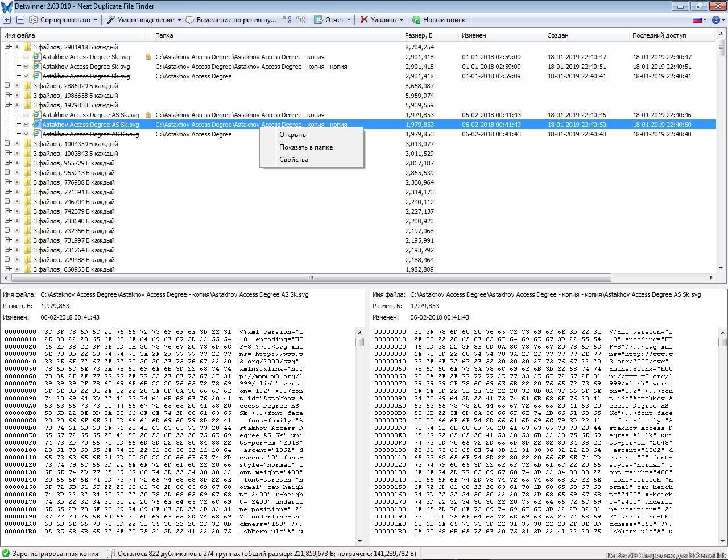Click the second tree-nodes selection icon in toolbar
This screenshot has width=728, height=560.
301,20
